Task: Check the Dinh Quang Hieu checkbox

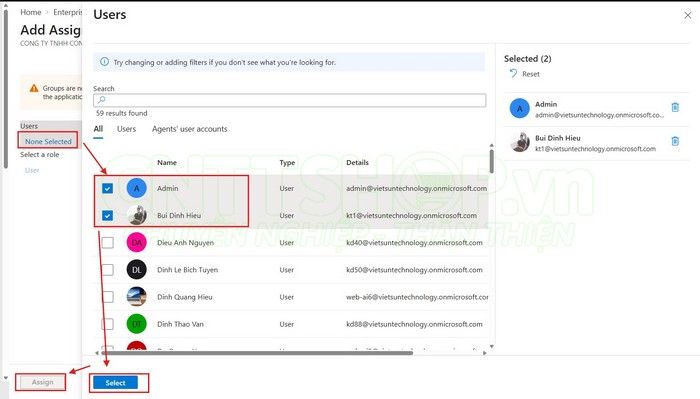Action: pyautogui.click(x=108, y=297)
